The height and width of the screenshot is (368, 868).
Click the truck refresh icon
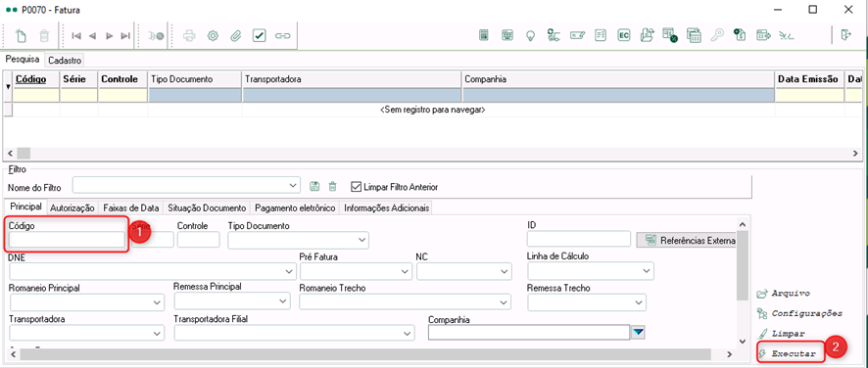[554, 35]
